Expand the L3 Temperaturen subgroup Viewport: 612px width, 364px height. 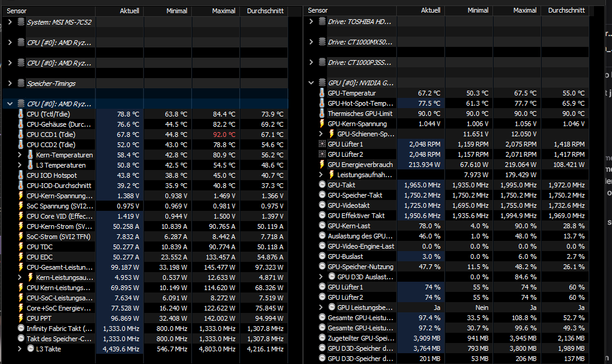click(19, 165)
